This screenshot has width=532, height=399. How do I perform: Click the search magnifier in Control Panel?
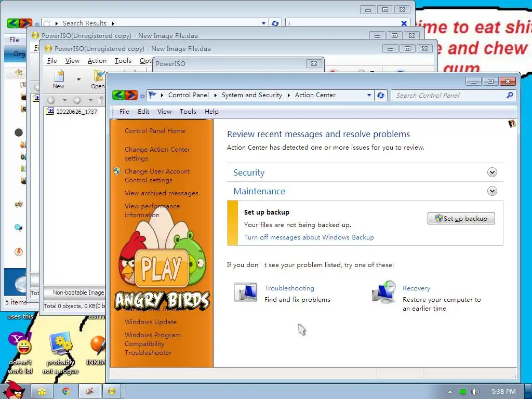pyautogui.click(x=510, y=96)
